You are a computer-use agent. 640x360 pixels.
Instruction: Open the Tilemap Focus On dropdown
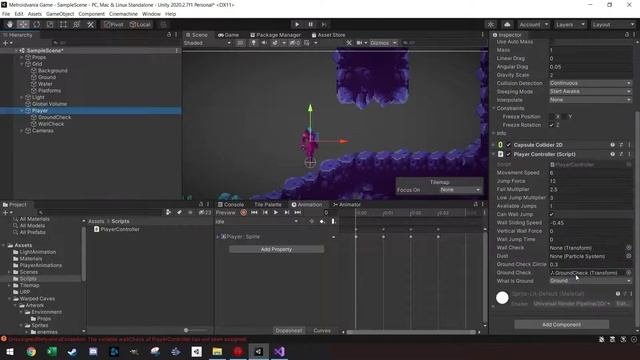460,190
